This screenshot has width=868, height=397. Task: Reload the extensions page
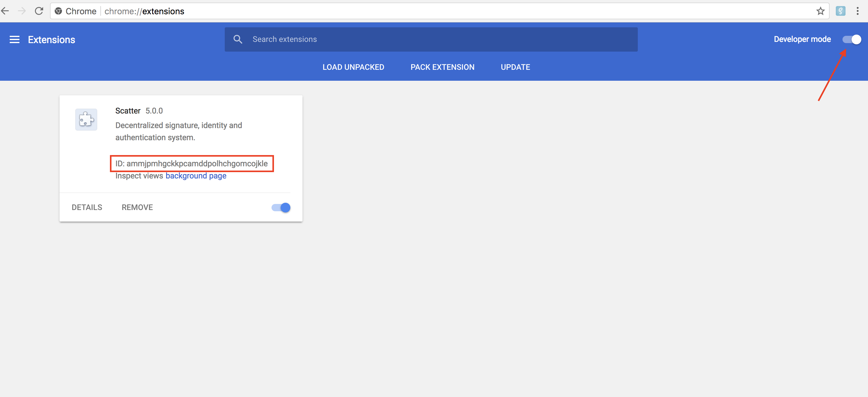(39, 11)
